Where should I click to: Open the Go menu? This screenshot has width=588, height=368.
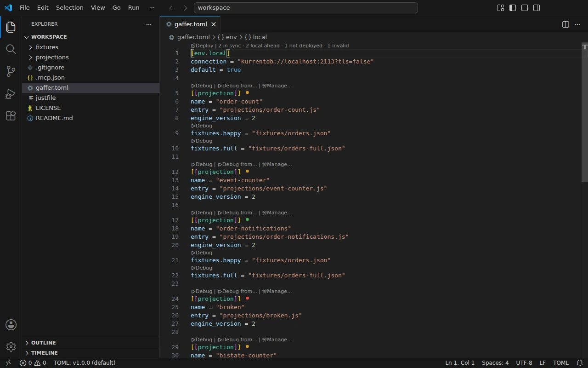(x=117, y=8)
